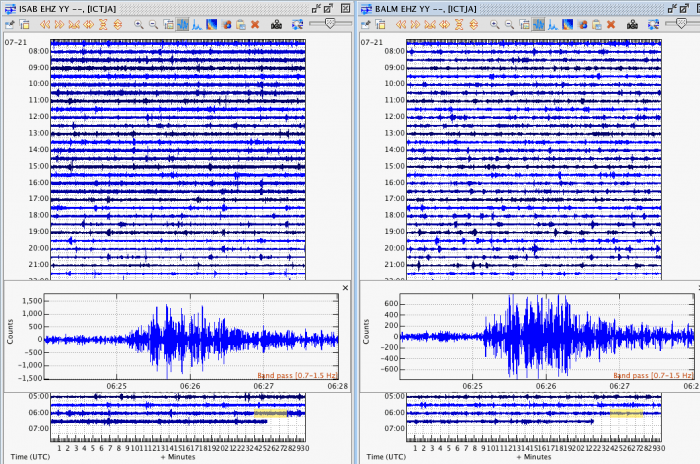Click the rightmost blue arrows icon in ISAB toolbar
700x464 pixels.
point(297,25)
